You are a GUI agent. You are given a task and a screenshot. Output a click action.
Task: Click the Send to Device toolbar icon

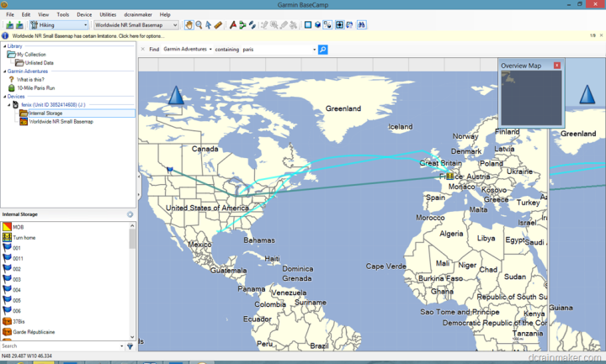[9, 25]
